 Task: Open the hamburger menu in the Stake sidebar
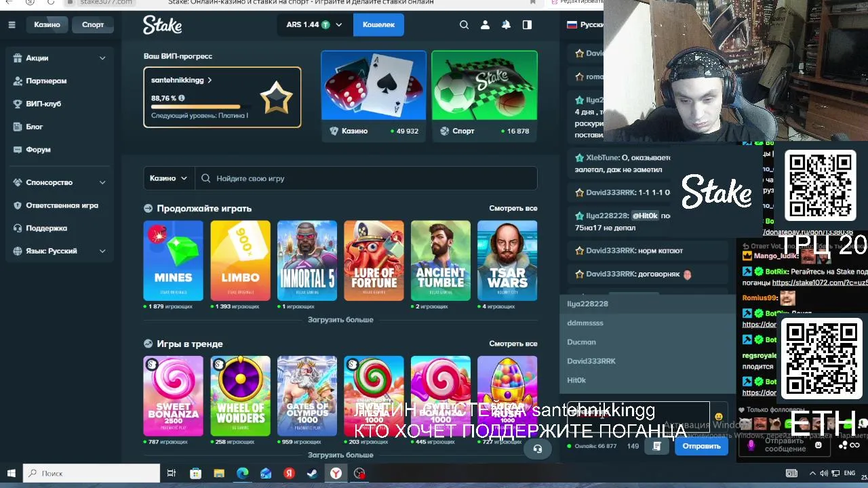[12, 24]
